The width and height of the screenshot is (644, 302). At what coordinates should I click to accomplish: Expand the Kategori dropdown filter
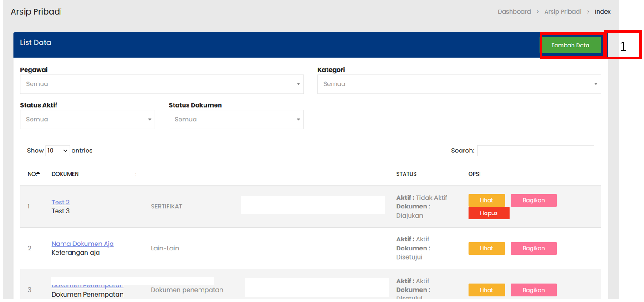pyautogui.click(x=459, y=84)
